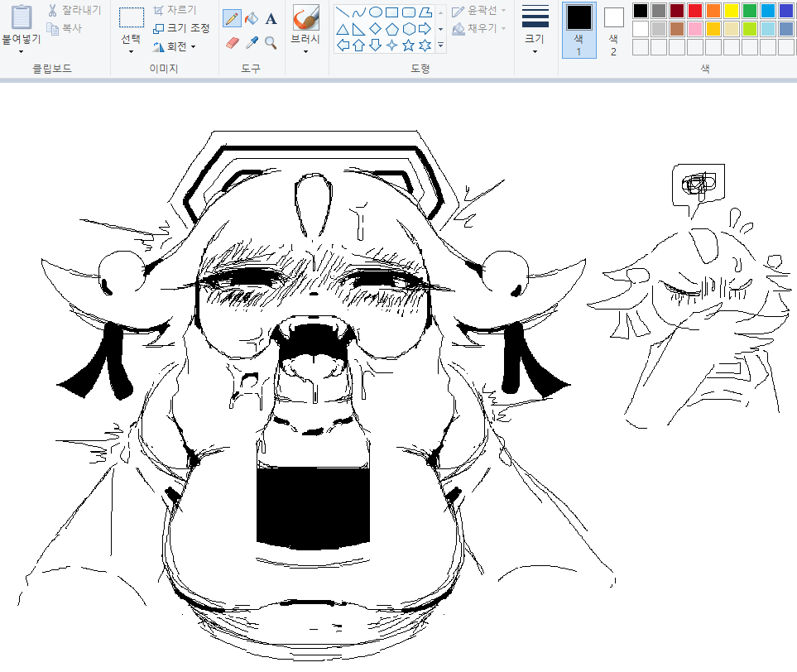Viewport: 797px width, 672px height.
Task: Click the Paste clipboard icon
Action: click(22, 17)
